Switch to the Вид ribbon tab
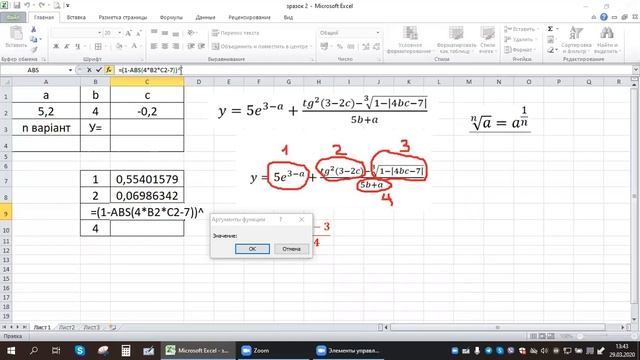Screen dimensions: 640x360 (288, 17)
